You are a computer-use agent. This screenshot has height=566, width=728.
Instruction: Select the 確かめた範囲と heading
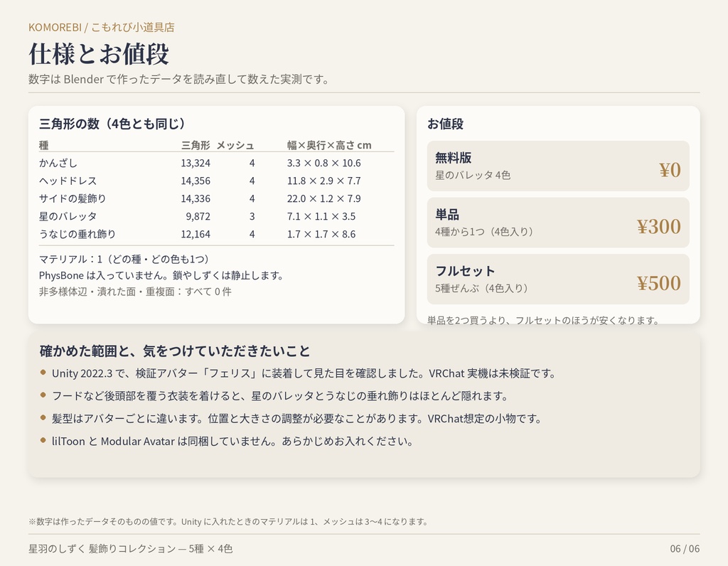click(x=175, y=351)
